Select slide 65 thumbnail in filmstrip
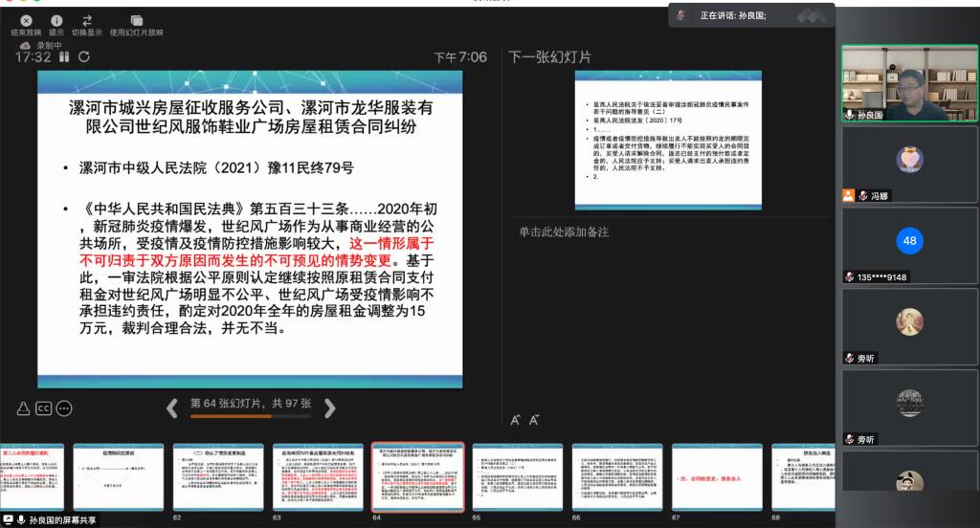980x528 pixels. [x=517, y=476]
